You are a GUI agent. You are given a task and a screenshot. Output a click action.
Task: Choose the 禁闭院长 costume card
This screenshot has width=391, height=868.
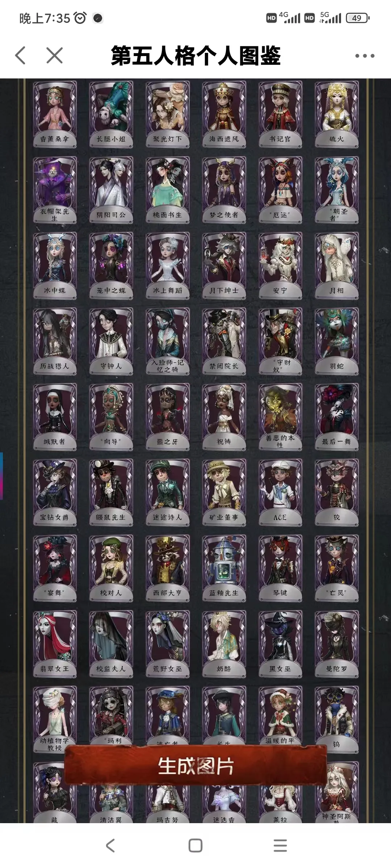click(x=224, y=341)
